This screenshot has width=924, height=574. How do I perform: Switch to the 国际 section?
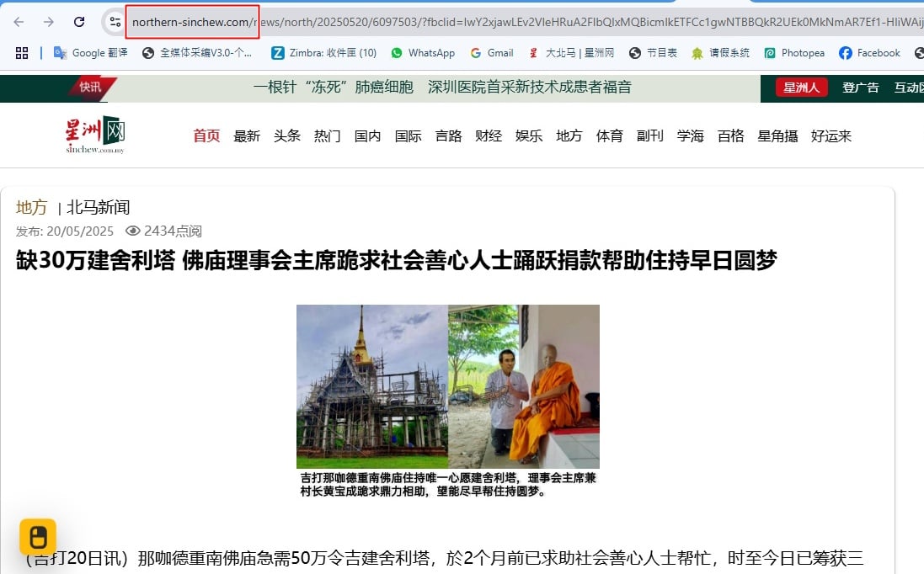tap(408, 136)
